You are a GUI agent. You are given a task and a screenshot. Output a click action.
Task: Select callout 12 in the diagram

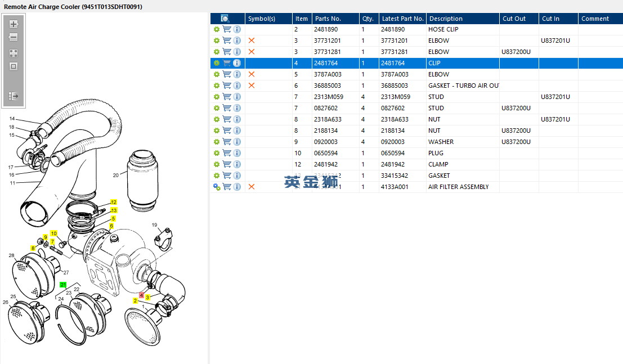pyautogui.click(x=114, y=203)
